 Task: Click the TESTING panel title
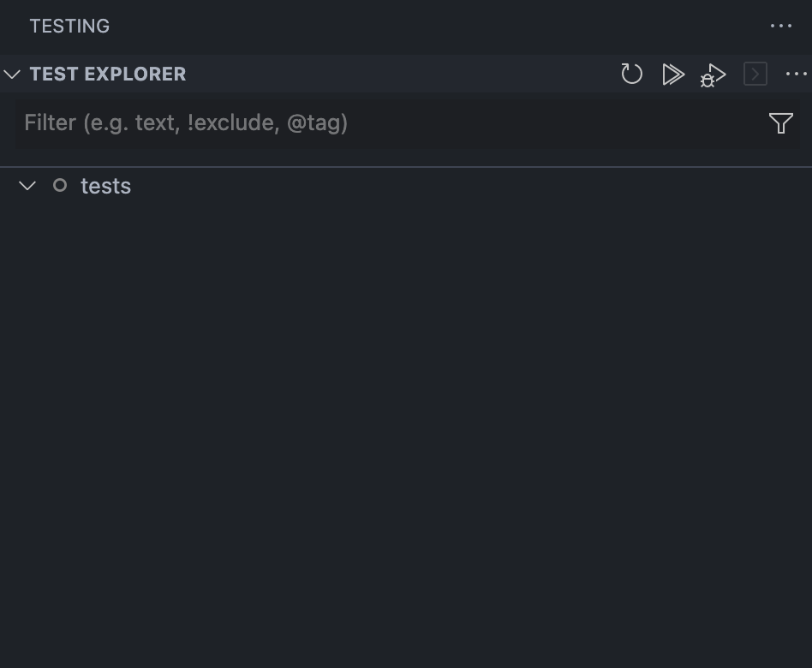click(x=69, y=26)
